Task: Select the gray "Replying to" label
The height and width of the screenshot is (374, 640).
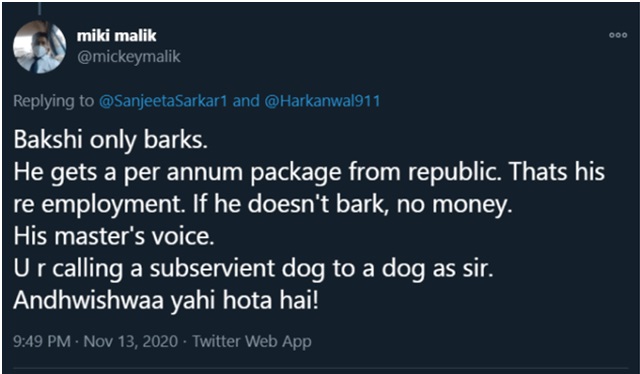Action: pos(53,101)
